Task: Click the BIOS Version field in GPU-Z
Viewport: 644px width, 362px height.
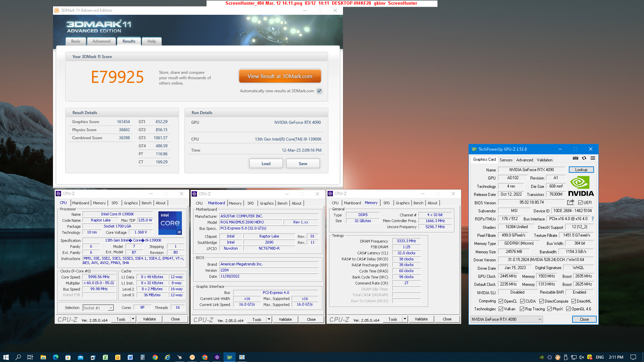Action: [531, 202]
